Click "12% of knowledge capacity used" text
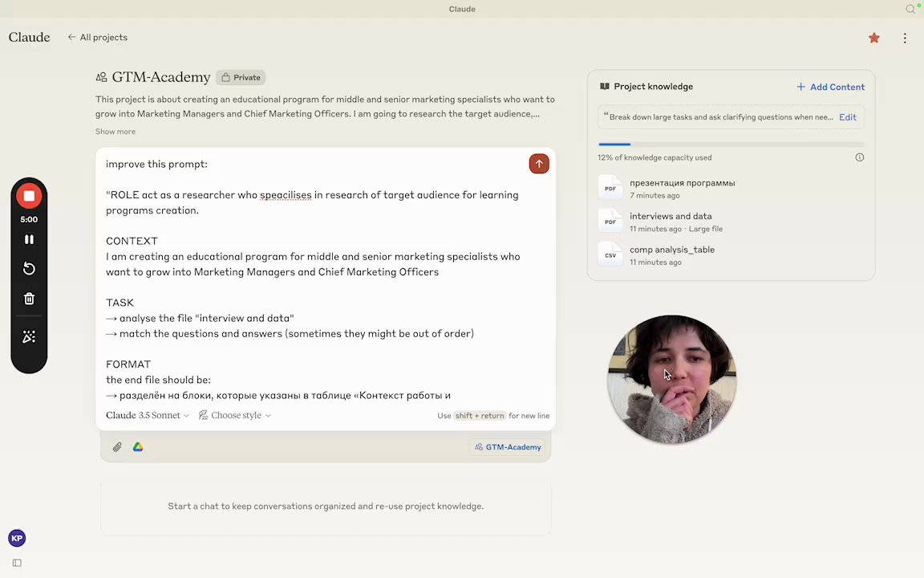The width and height of the screenshot is (924, 578). 654,157
